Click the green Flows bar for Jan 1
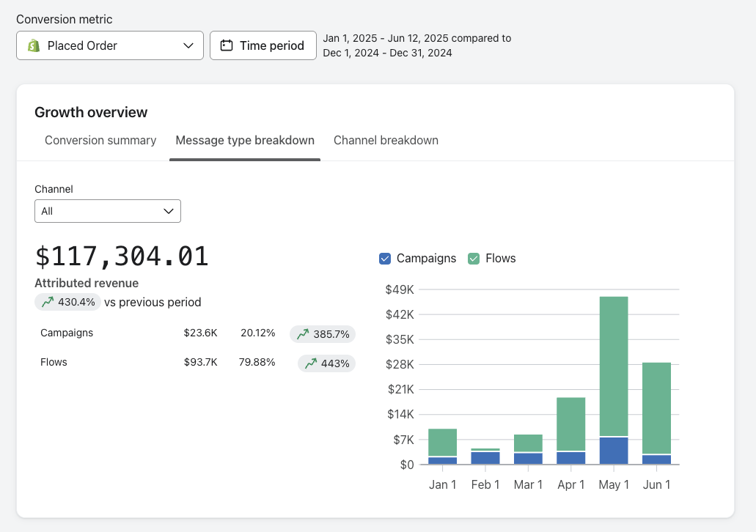 pyautogui.click(x=443, y=443)
